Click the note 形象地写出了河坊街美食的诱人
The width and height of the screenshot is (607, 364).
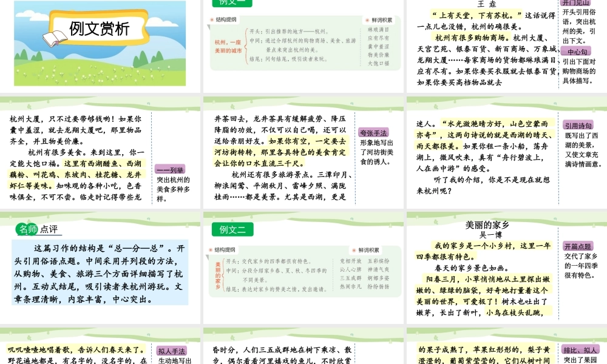[377, 152]
